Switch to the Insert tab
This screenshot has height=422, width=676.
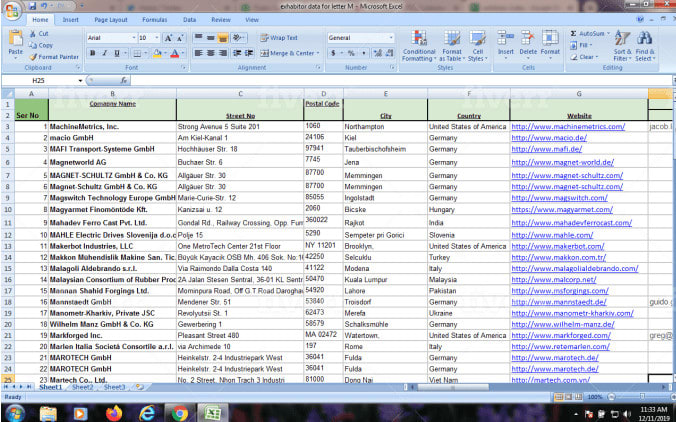(x=70, y=20)
